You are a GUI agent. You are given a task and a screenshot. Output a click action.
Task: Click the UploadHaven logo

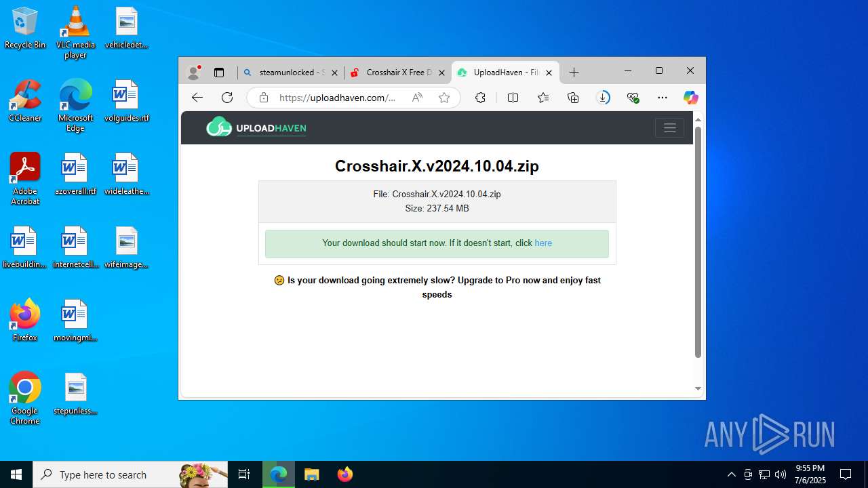tap(256, 127)
